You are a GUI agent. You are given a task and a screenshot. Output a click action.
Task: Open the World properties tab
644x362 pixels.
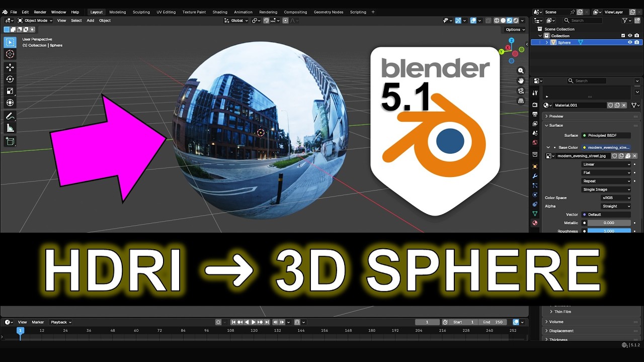(x=535, y=143)
